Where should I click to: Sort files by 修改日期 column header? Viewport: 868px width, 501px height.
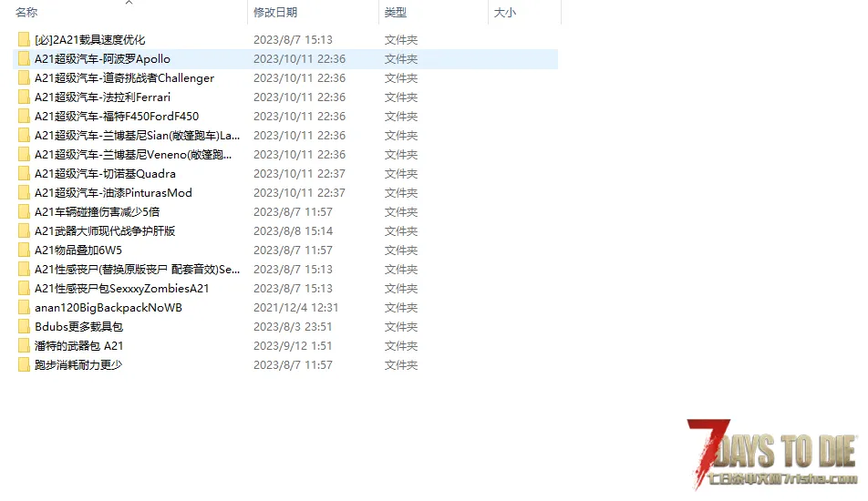coord(275,13)
